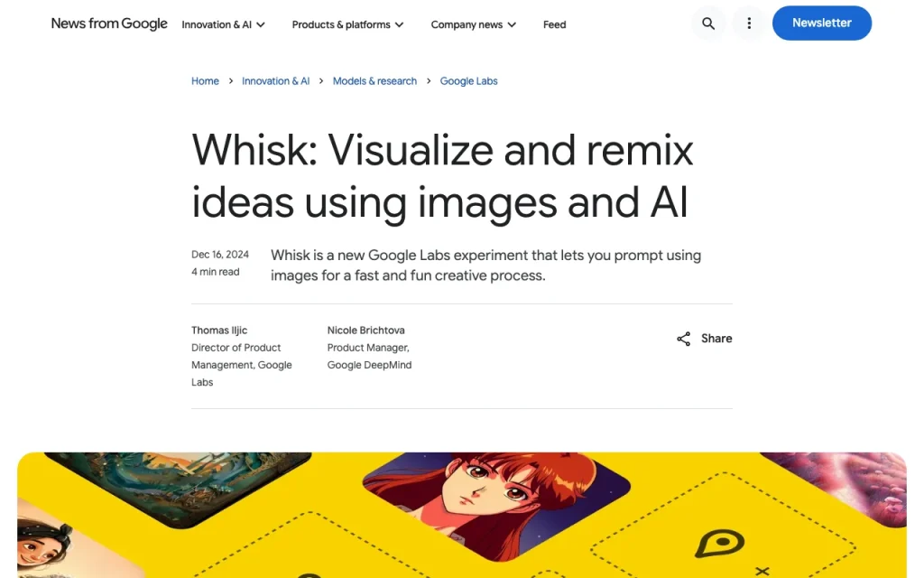Click the News from Google logo
The width and height of the screenshot is (924, 578).
click(109, 23)
